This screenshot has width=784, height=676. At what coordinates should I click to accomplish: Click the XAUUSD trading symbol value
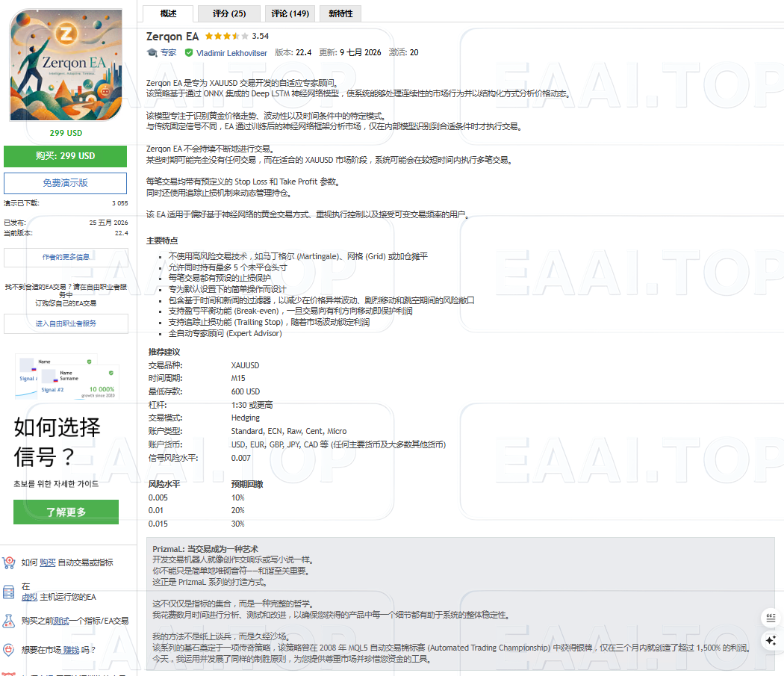(245, 365)
